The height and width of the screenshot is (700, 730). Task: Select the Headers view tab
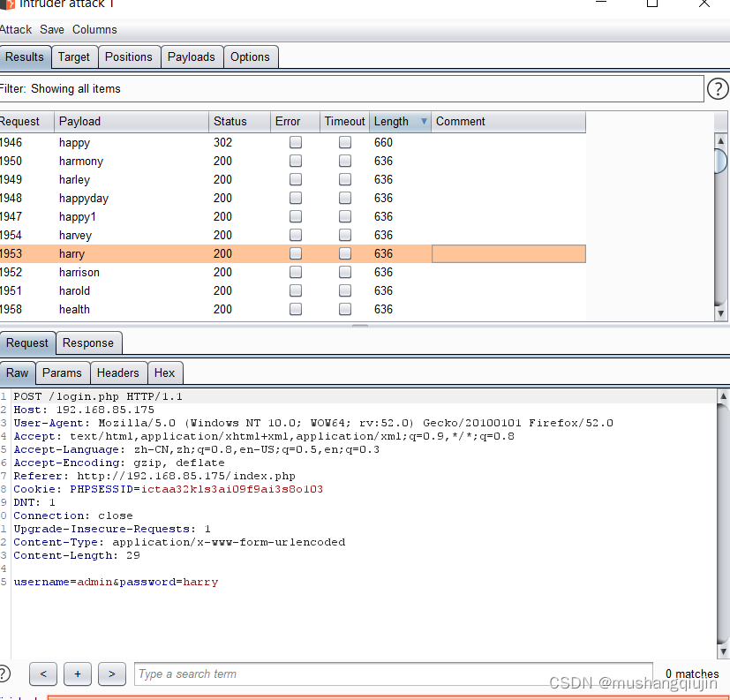coord(117,373)
